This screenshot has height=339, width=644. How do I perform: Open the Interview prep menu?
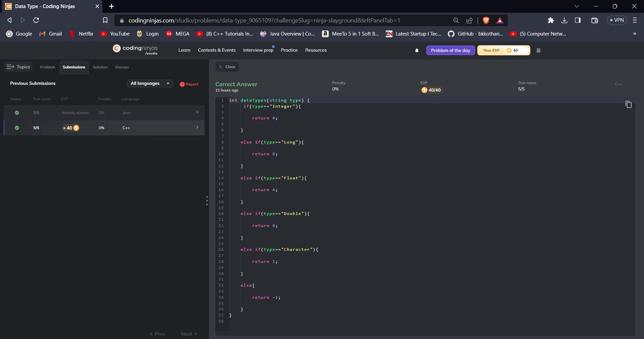tap(258, 50)
